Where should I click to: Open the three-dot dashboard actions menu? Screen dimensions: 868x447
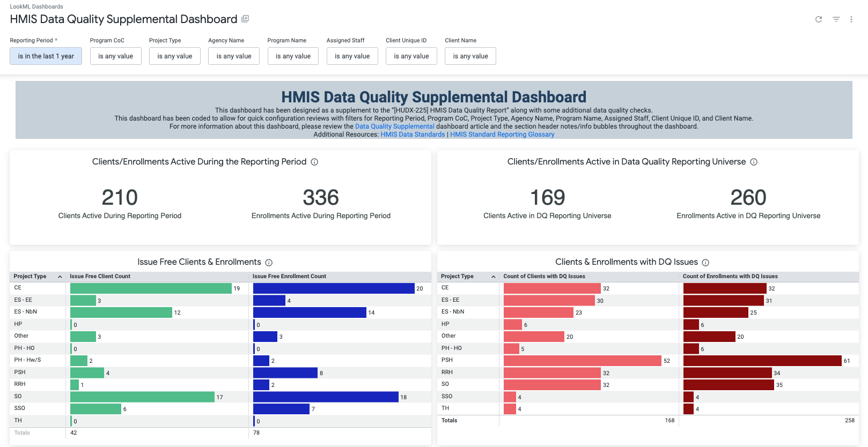(x=851, y=19)
